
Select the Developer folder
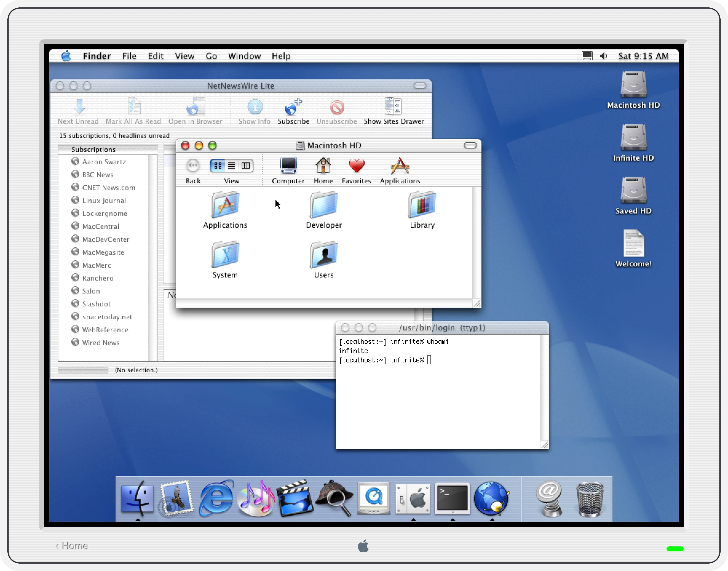coord(323,205)
